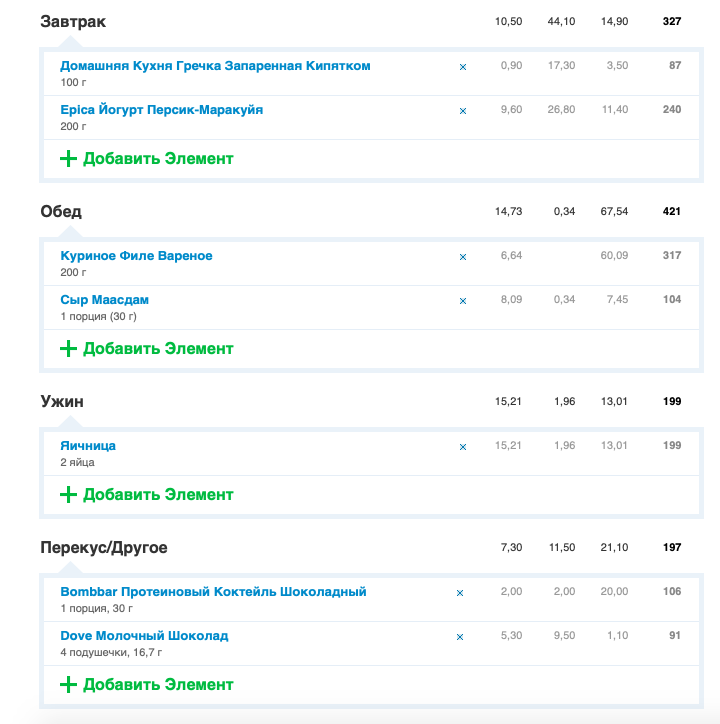Remove Dove Молочный Шоколад entry
The image size is (720, 724).
(460, 637)
